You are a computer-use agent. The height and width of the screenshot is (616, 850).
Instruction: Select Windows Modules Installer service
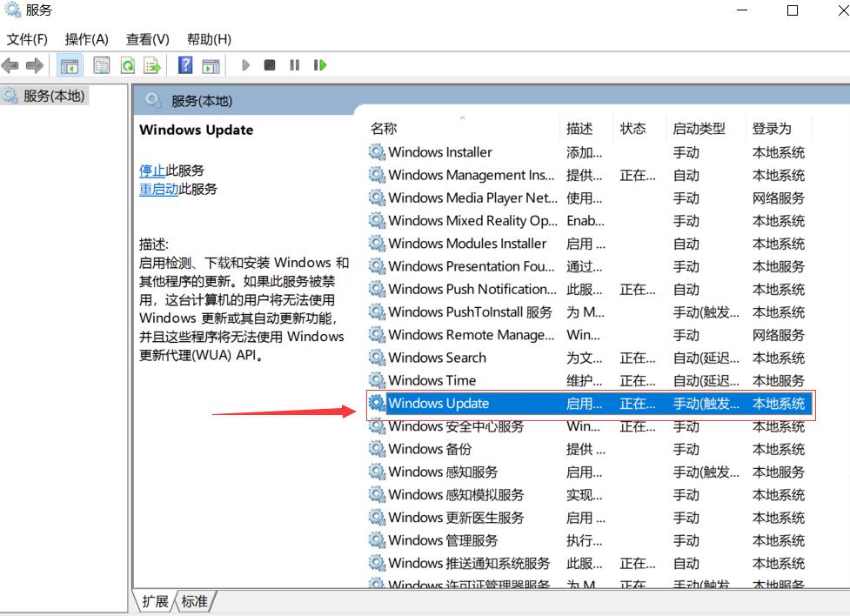click(590, 244)
